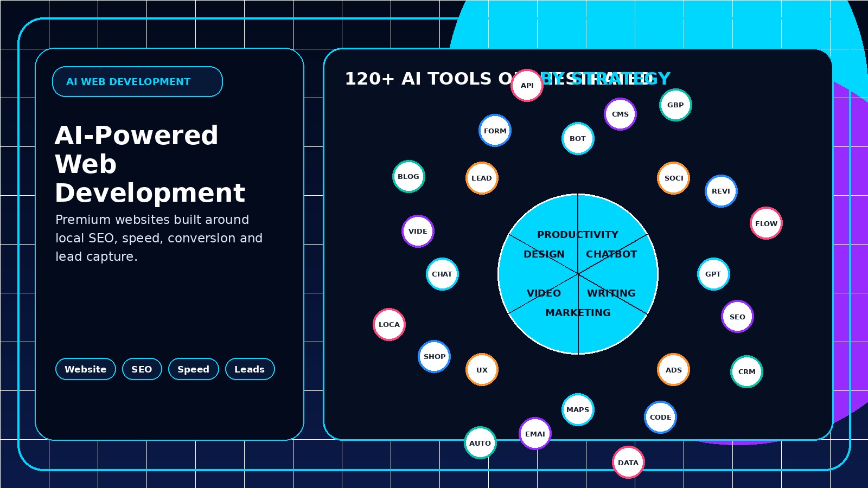The image size is (868, 488).
Task: Select the GPT bubble
Action: point(713,274)
